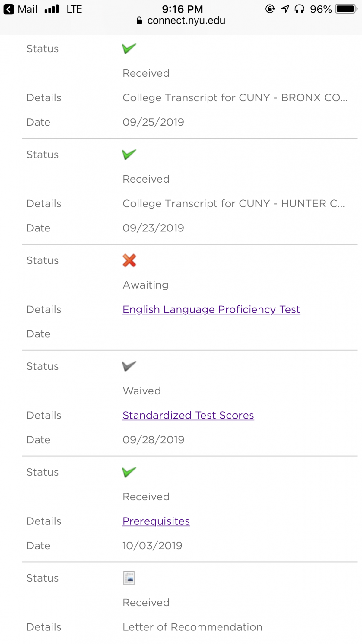
Task: Tap the 9:16 PM clock in status bar
Action: point(182,9)
